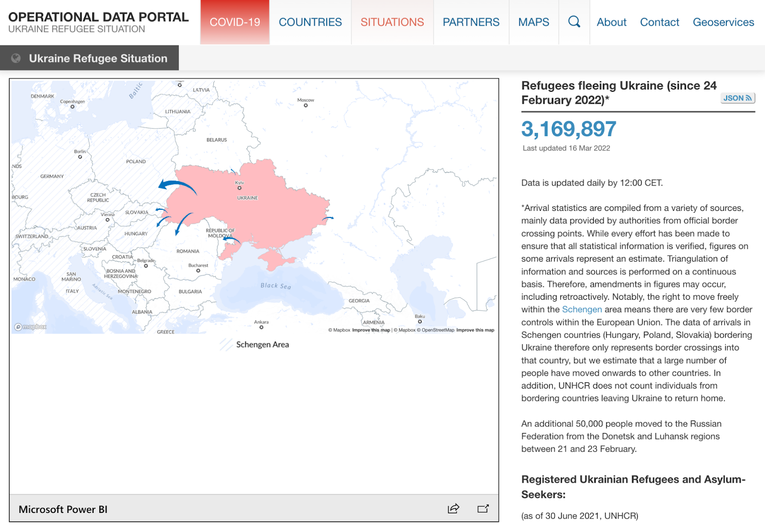
Task: Open the SITUATIONS menu
Action: tap(392, 22)
